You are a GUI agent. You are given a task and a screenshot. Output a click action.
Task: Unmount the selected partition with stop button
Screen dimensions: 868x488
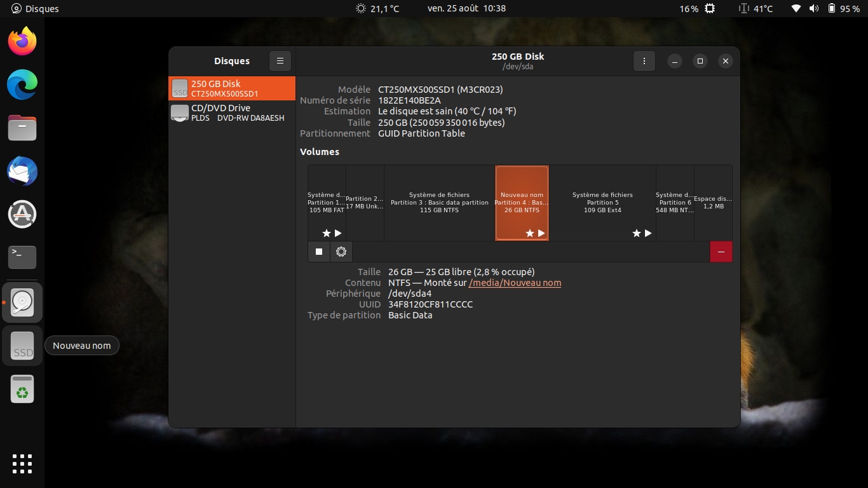319,252
